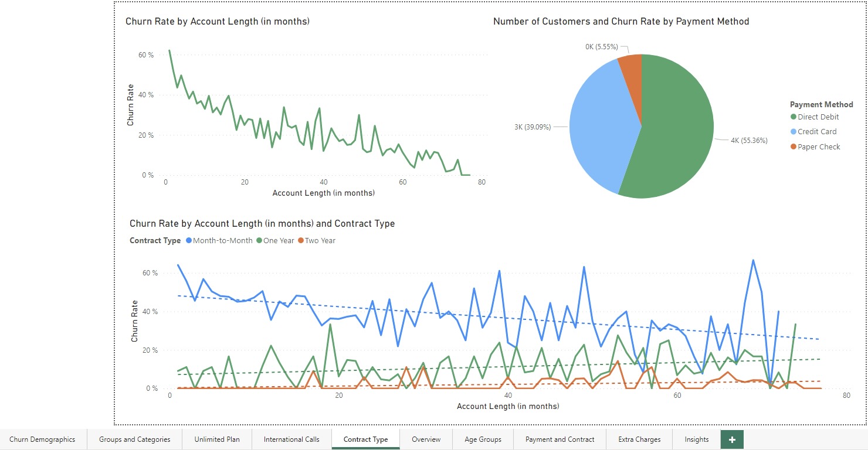
Task: Switch to the Overview tab
Action: (426, 439)
